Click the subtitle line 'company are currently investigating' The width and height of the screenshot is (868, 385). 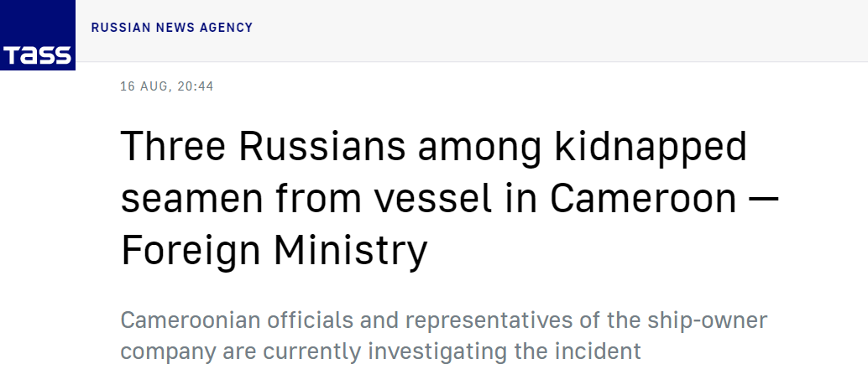tap(380, 351)
